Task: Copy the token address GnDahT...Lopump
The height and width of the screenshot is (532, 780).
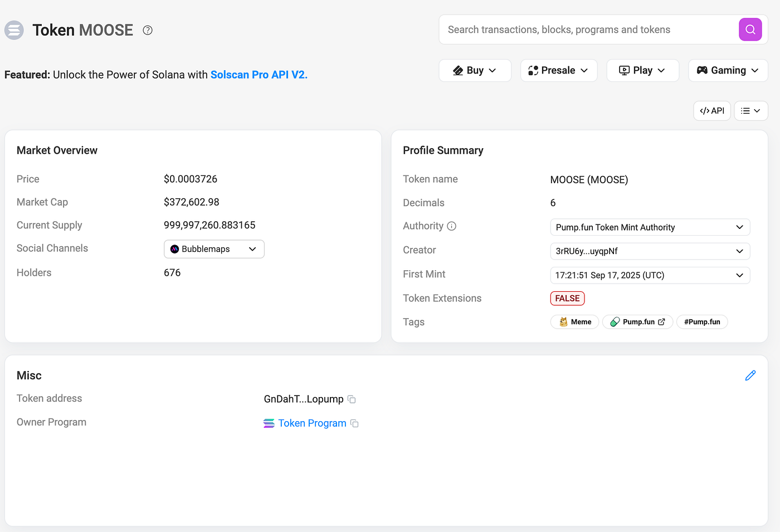Action: (x=352, y=399)
